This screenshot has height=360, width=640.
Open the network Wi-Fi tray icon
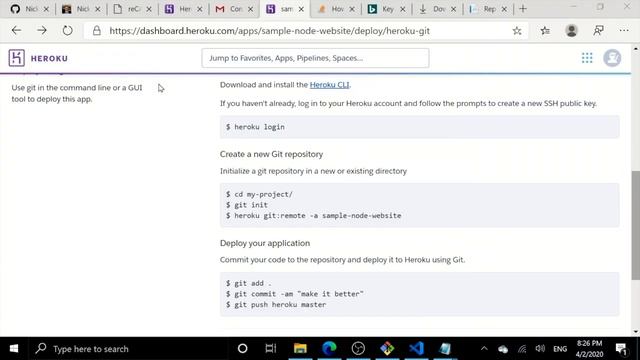point(522,349)
